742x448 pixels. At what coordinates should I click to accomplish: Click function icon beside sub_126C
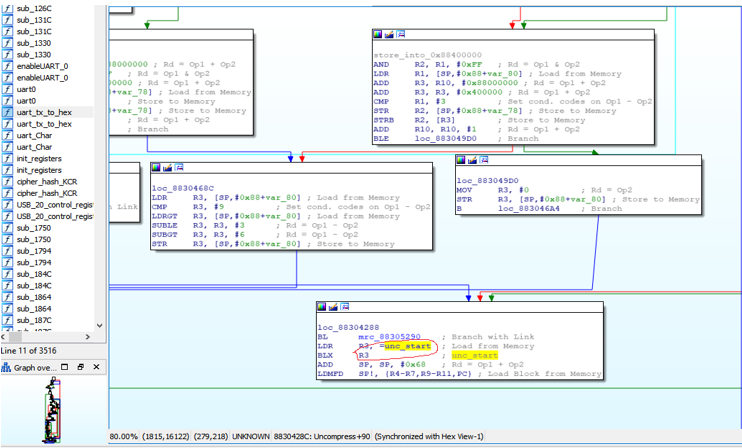coord(7,9)
